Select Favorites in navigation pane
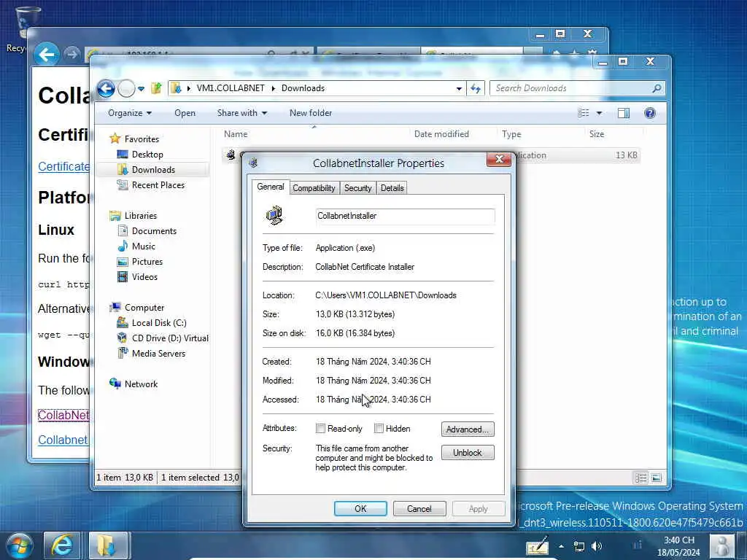 141,139
